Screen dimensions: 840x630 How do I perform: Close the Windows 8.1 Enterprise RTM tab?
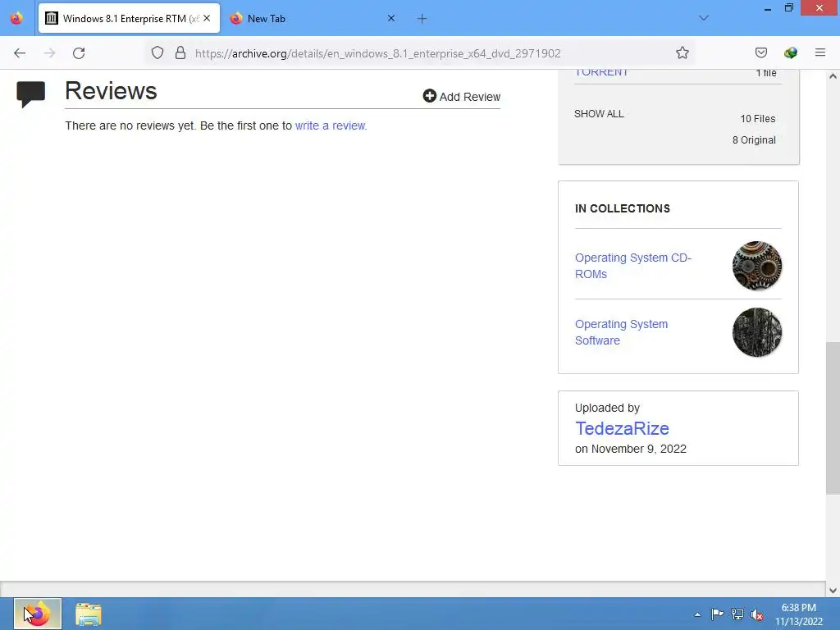[207, 18]
